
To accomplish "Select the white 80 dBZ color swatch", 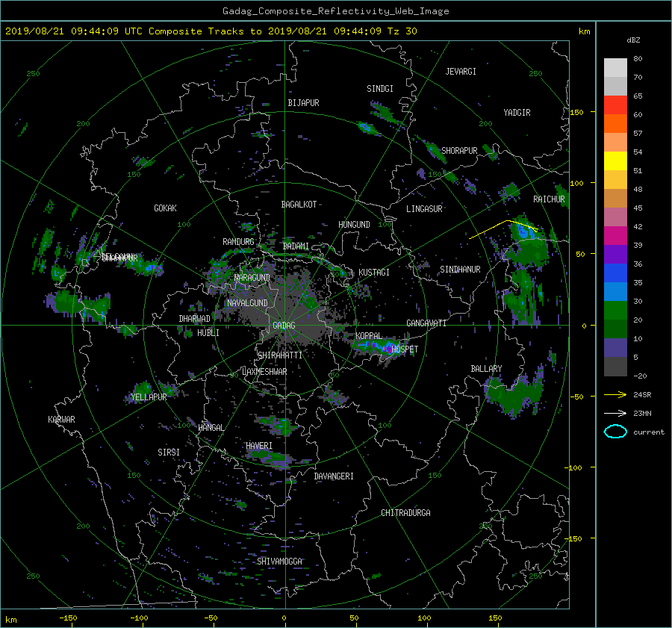I will tap(615, 68).
